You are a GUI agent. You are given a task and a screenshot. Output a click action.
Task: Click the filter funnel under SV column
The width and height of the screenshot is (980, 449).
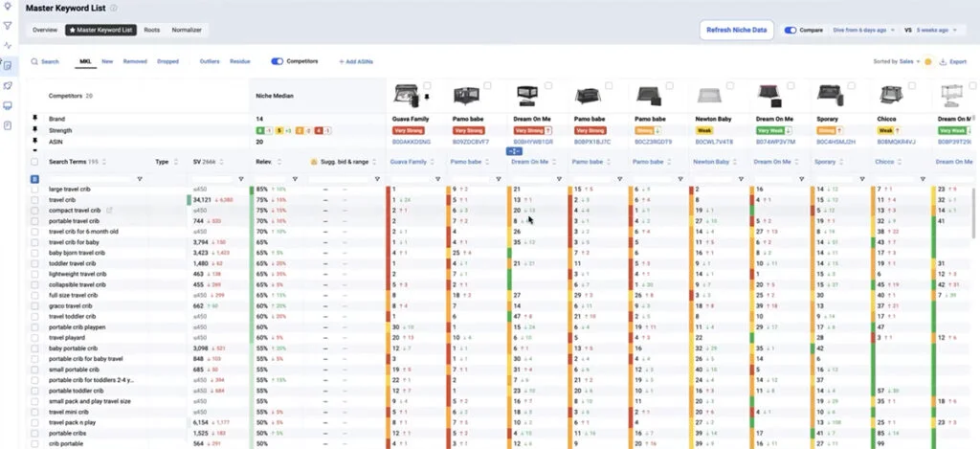tap(240, 179)
